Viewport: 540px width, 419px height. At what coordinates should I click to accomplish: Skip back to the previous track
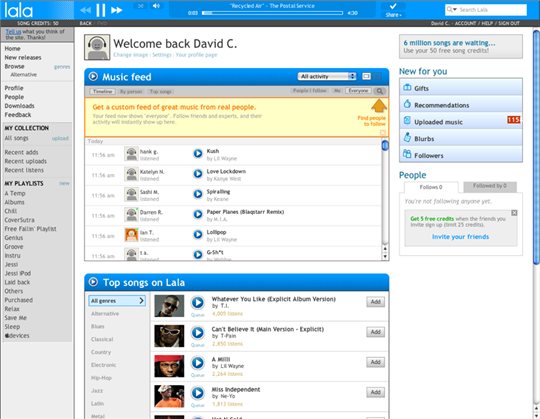[85, 10]
